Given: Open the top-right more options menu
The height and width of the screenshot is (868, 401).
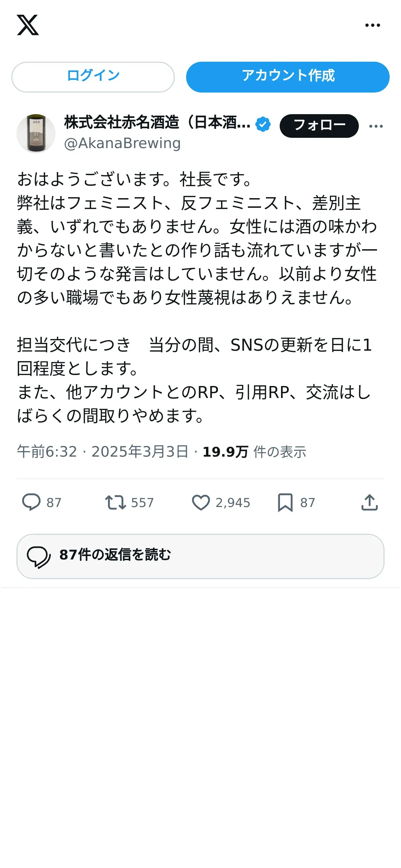Looking at the screenshot, I should pyautogui.click(x=373, y=25).
